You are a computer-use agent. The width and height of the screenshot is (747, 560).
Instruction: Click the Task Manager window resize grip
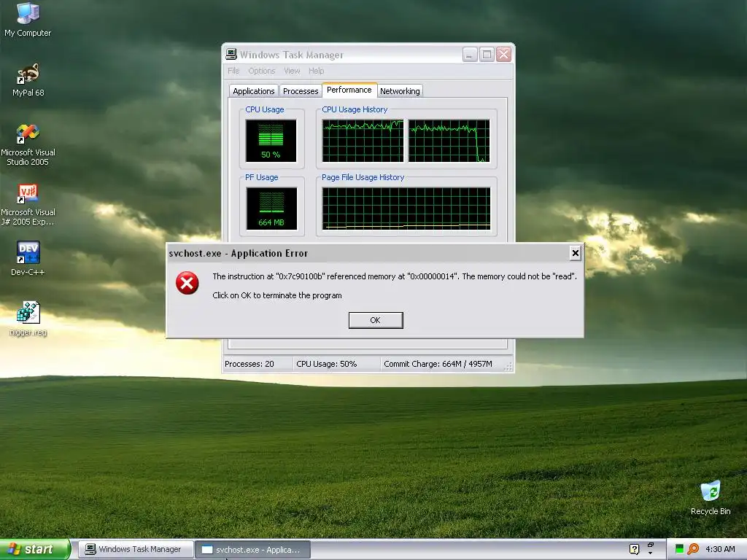click(x=508, y=366)
